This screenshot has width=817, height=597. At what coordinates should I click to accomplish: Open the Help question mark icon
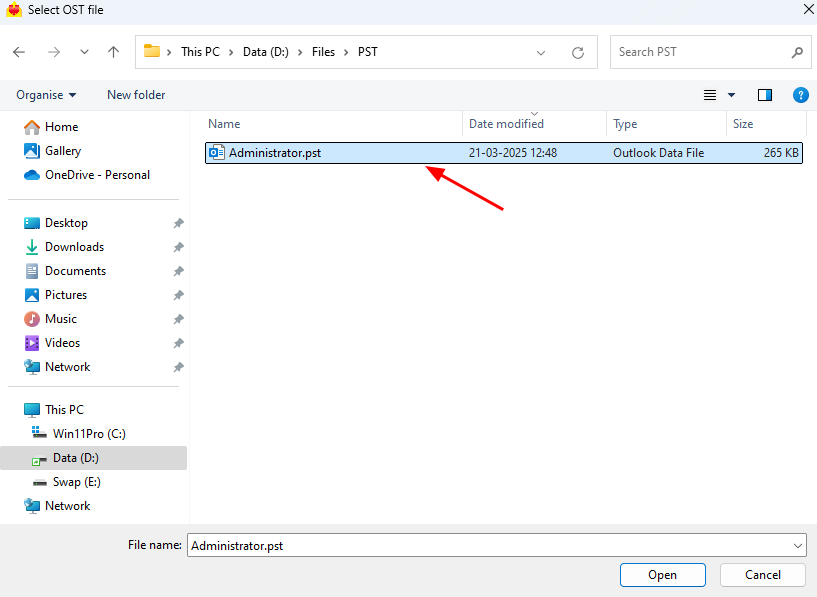tap(800, 95)
